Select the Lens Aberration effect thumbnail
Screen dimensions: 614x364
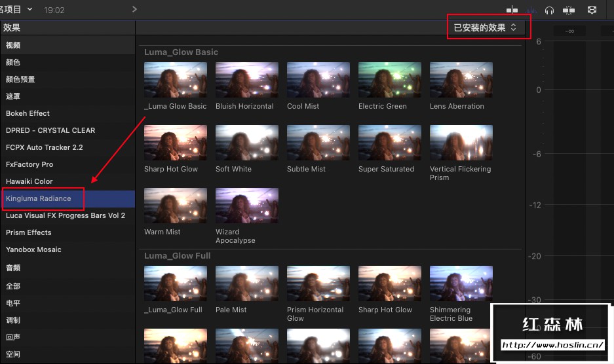point(461,80)
